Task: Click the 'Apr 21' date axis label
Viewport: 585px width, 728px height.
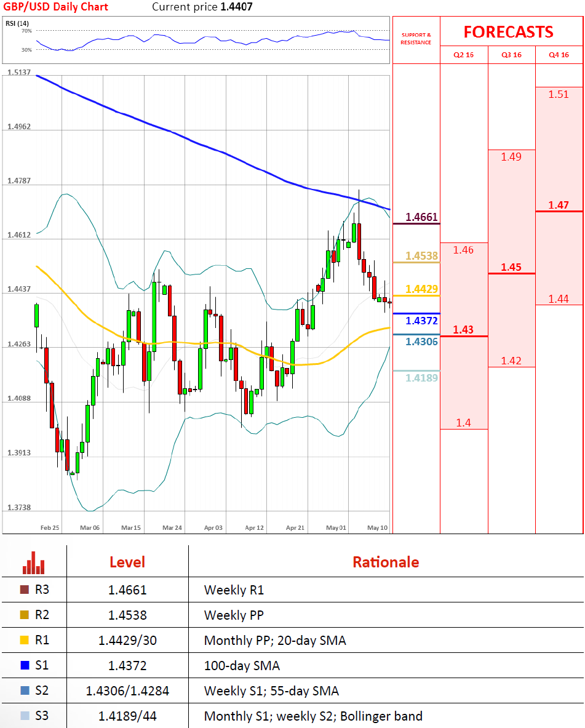Action: click(x=295, y=527)
